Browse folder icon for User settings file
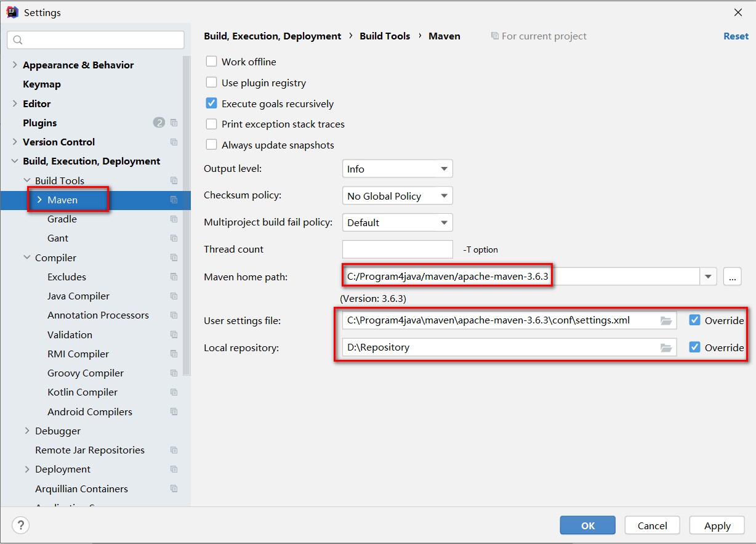This screenshot has height=544, width=756. (666, 320)
